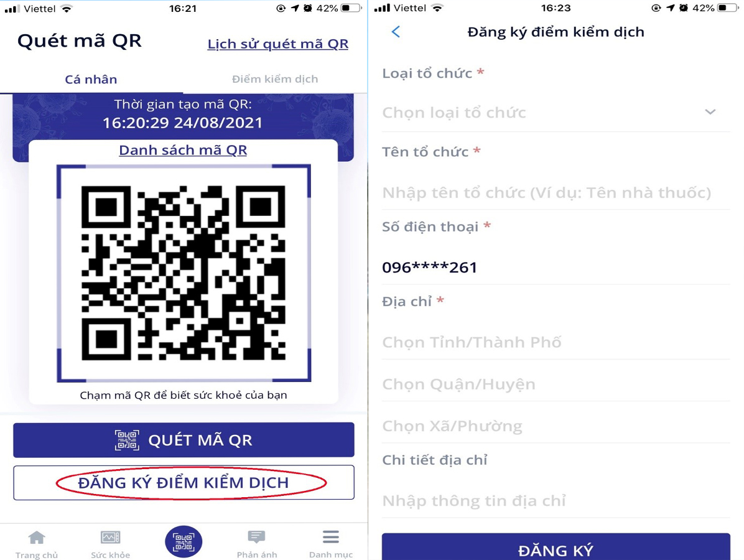Open the Chọn Xã/Phường selector
Viewport: 744px width, 560px height.
pyautogui.click(x=556, y=426)
